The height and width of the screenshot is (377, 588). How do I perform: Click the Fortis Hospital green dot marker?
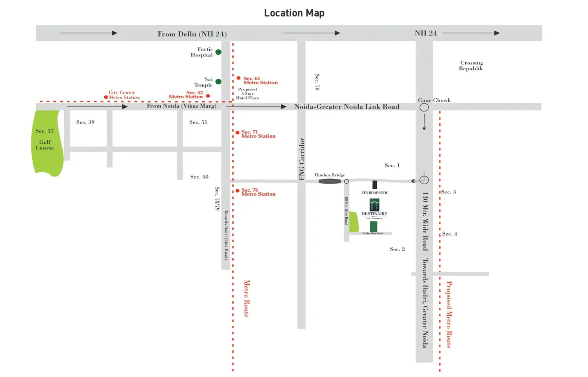tap(218, 52)
